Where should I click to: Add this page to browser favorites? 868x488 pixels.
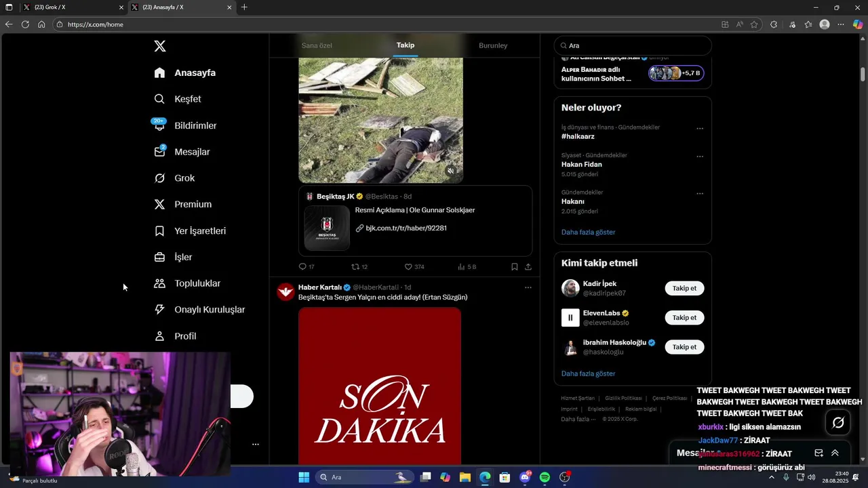[x=754, y=24]
